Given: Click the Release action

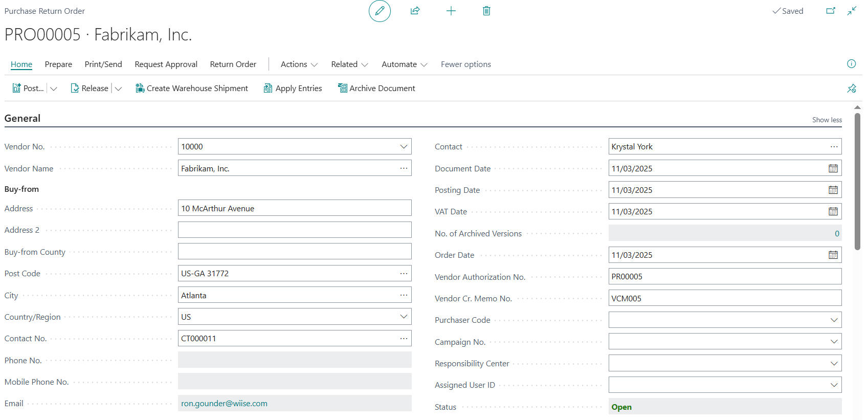Looking at the screenshot, I should 90,89.
